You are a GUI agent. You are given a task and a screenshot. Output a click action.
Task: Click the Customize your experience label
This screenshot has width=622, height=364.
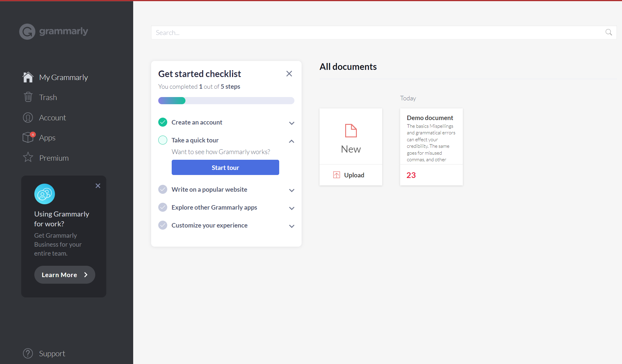(x=209, y=225)
